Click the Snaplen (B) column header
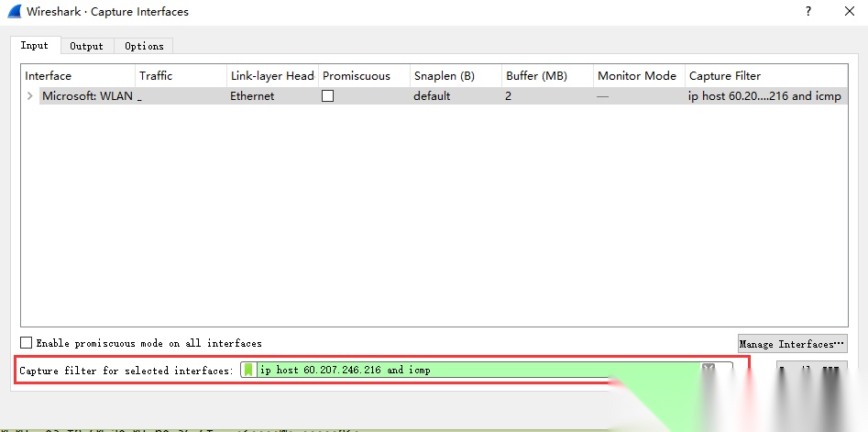 click(456, 76)
